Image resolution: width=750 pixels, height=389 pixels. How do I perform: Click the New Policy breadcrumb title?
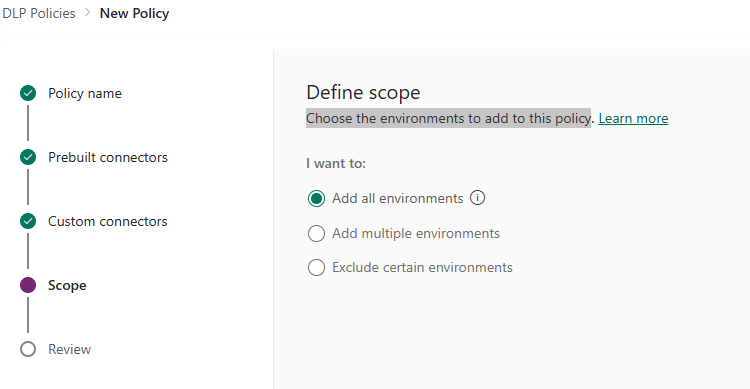click(x=134, y=13)
